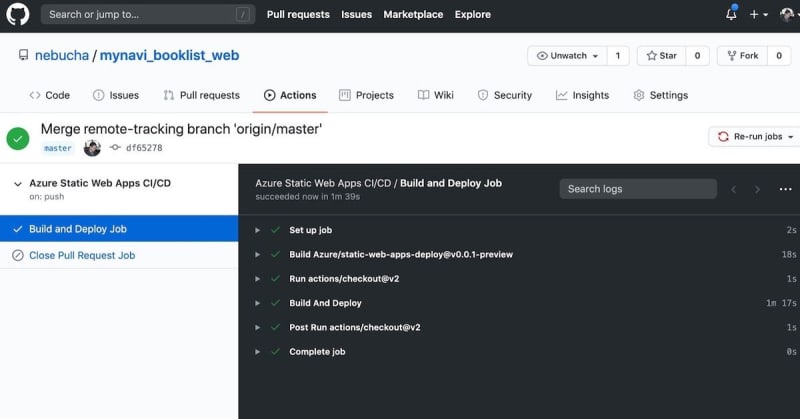Switch to repository Pull requests tab
This screenshot has width=800, height=419.
(x=202, y=95)
